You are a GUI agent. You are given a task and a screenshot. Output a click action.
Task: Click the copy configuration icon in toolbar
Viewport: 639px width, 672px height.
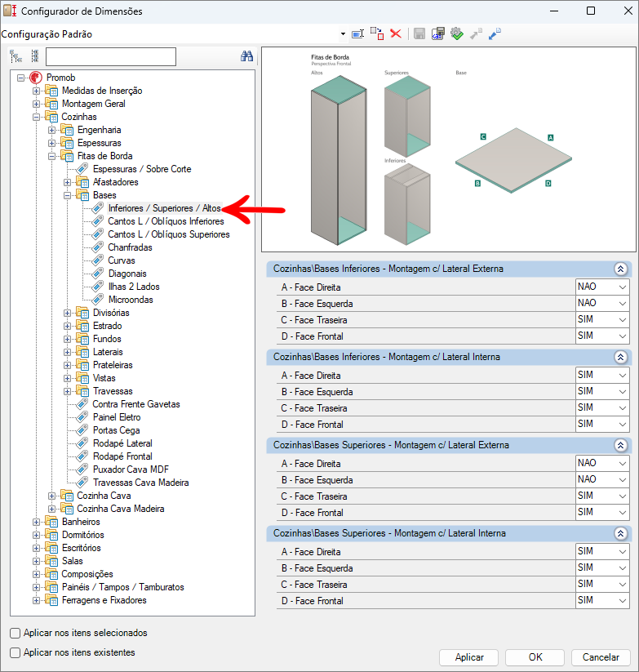376,33
